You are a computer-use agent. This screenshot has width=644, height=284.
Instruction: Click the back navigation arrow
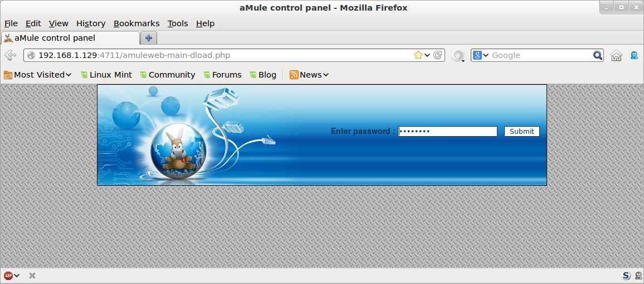pyautogui.click(x=10, y=55)
